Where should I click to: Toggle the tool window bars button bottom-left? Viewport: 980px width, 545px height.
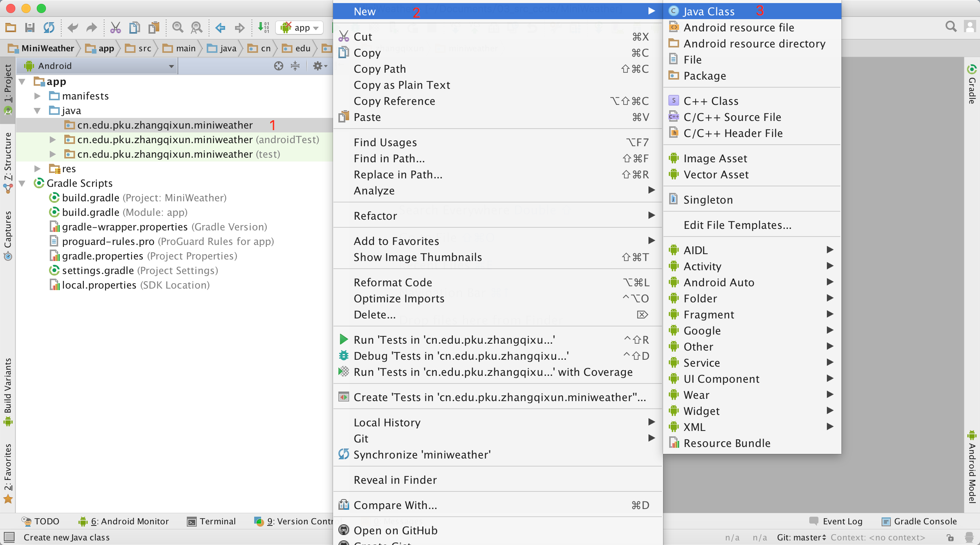pos(9,537)
